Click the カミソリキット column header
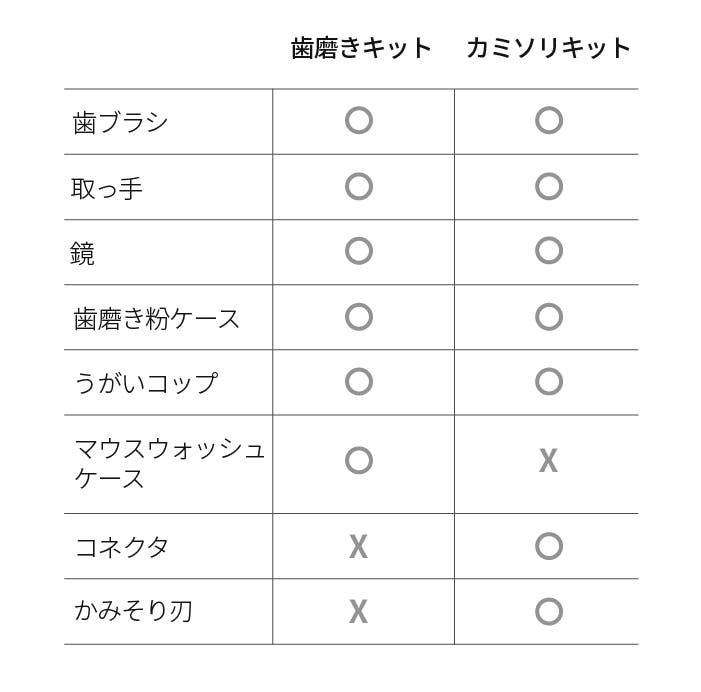 [548, 48]
